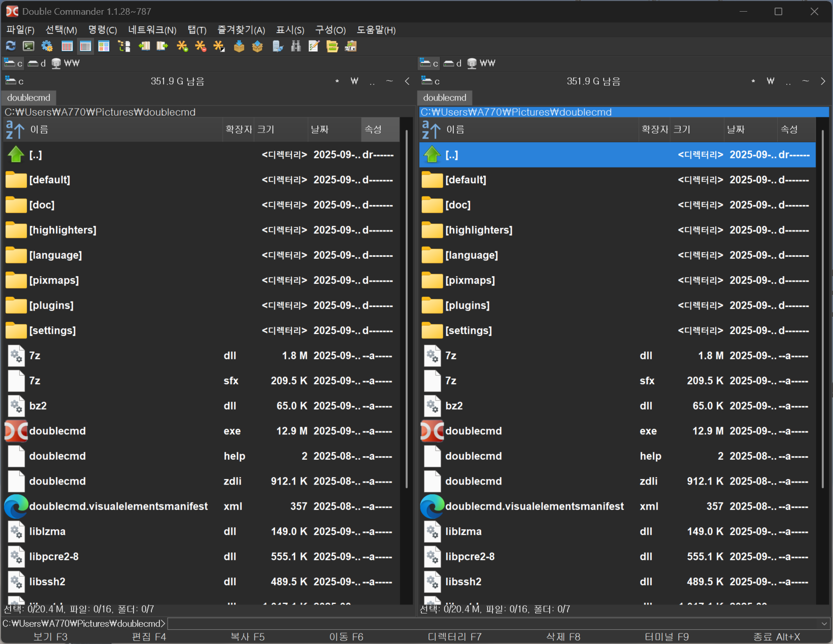Image resolution: width=833 pixels, height=644 pixels.
Task: Open the 네트워크(N) menu
Action: tap(152, 30)
